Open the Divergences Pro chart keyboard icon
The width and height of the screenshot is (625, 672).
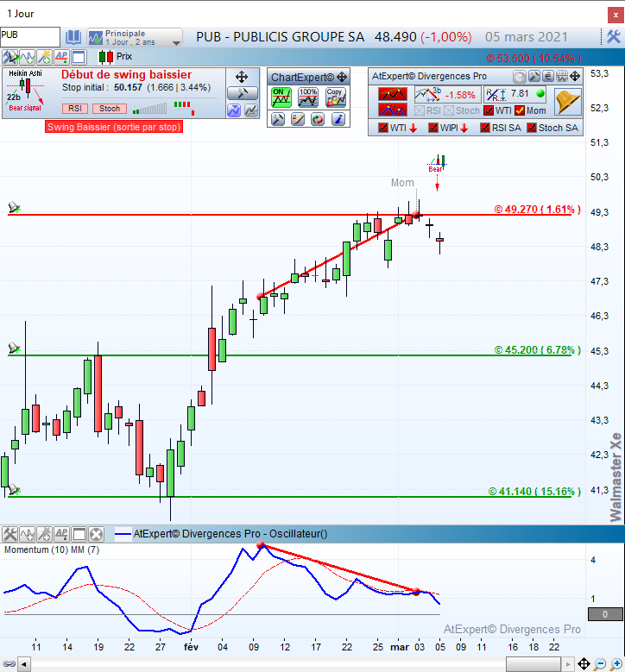562,76
